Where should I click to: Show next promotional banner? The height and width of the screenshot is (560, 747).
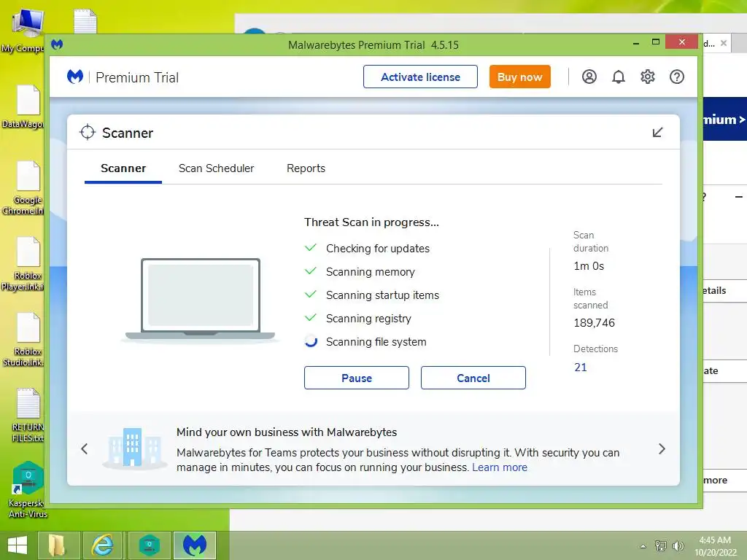click(662, 448)
